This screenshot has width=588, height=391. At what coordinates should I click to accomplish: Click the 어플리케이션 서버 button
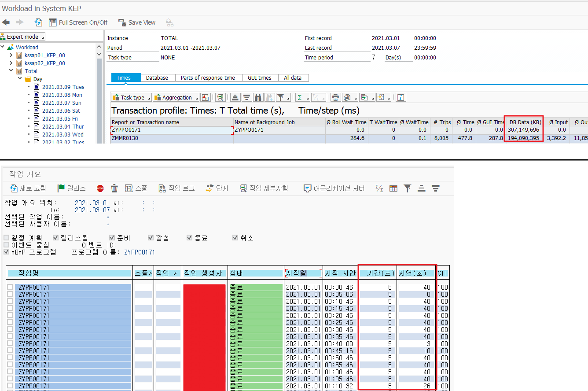point(334,188)
